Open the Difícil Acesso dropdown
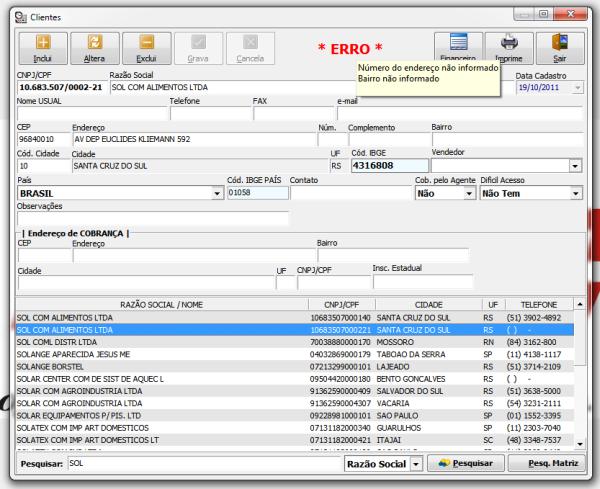The height and width of the screenshot is (489, 600). pos(576,194)
